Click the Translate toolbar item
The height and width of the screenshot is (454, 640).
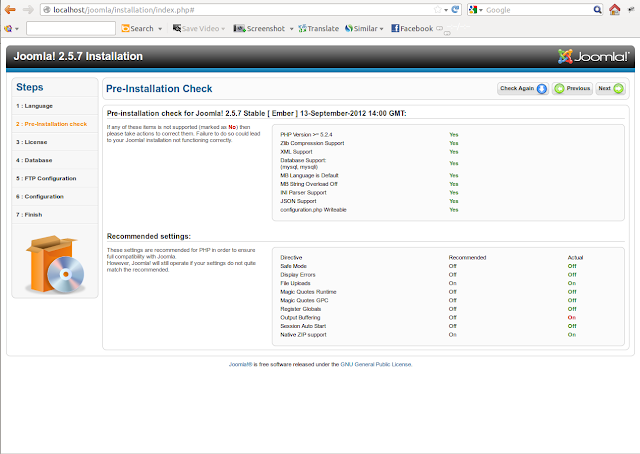(x=319, y=29)
